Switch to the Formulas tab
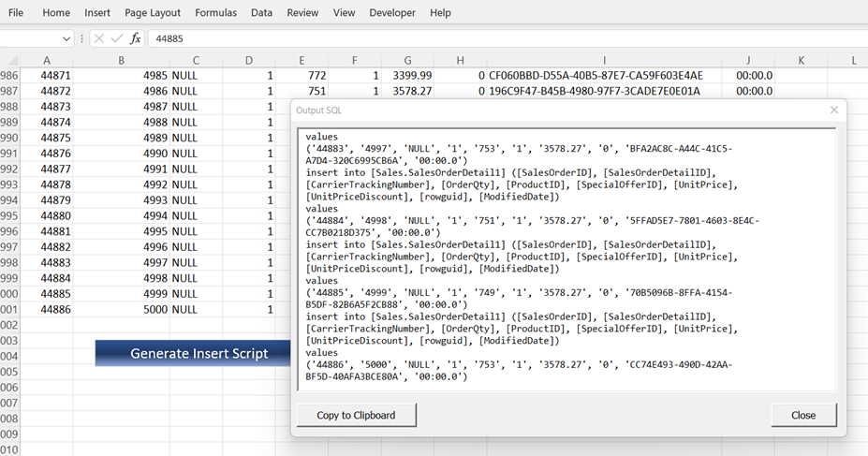 (x=215, y=12)
